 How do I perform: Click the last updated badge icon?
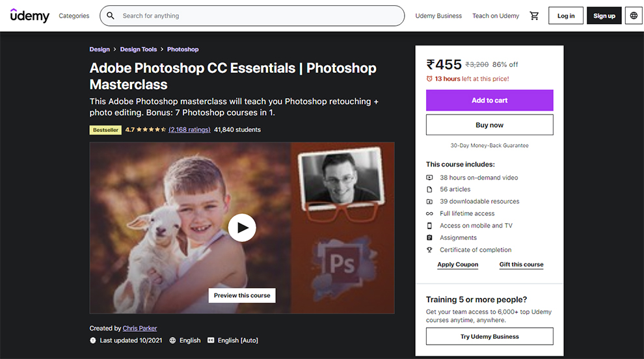93,340
